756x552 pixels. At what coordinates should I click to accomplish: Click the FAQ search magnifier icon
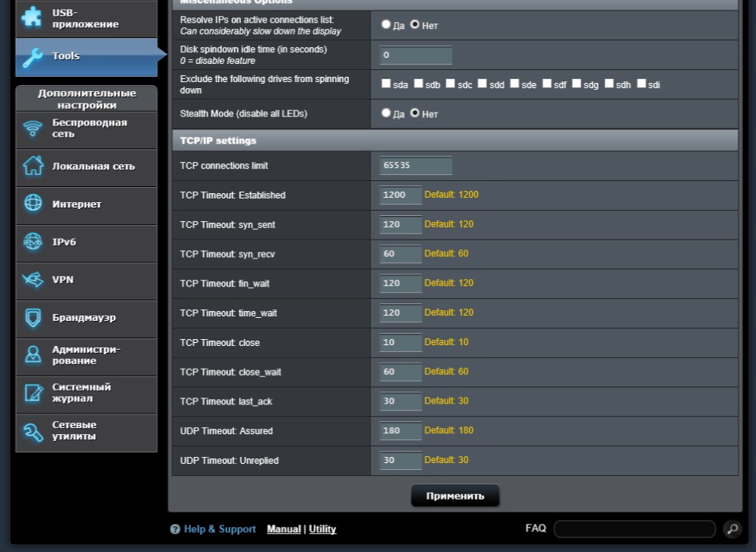732,529
